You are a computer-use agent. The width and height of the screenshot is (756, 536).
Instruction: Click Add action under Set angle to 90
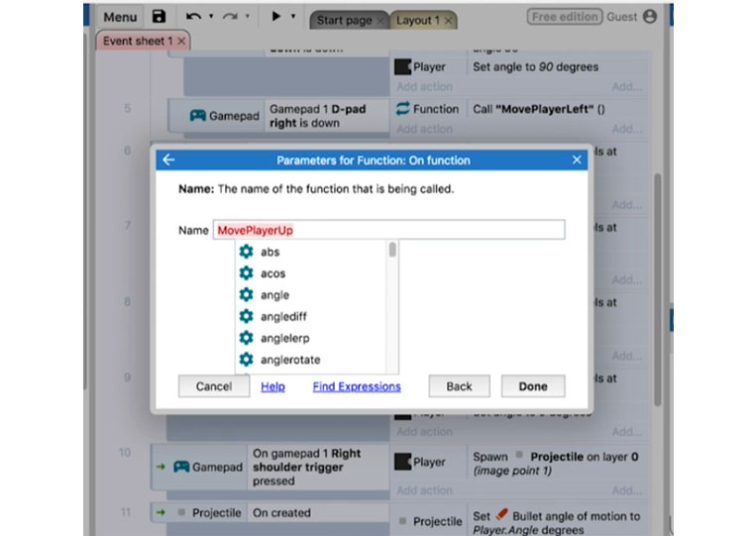pos(424,87)
